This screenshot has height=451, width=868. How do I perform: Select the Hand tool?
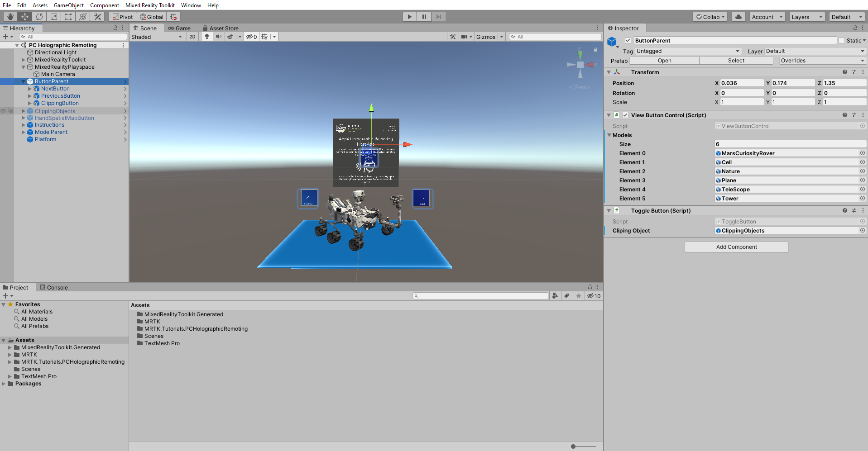pos(10,17)
